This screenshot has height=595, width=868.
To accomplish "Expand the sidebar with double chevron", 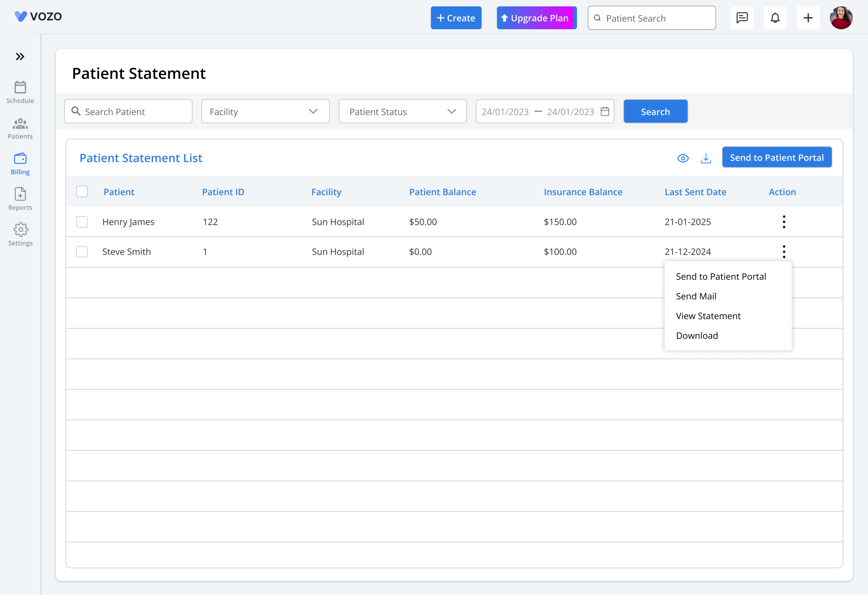I will tap(20, 57).
